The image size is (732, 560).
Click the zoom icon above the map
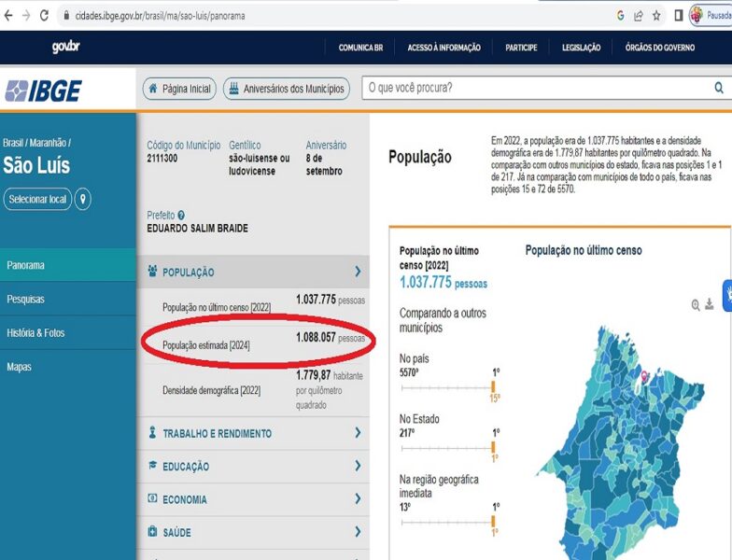click(696, 305)
